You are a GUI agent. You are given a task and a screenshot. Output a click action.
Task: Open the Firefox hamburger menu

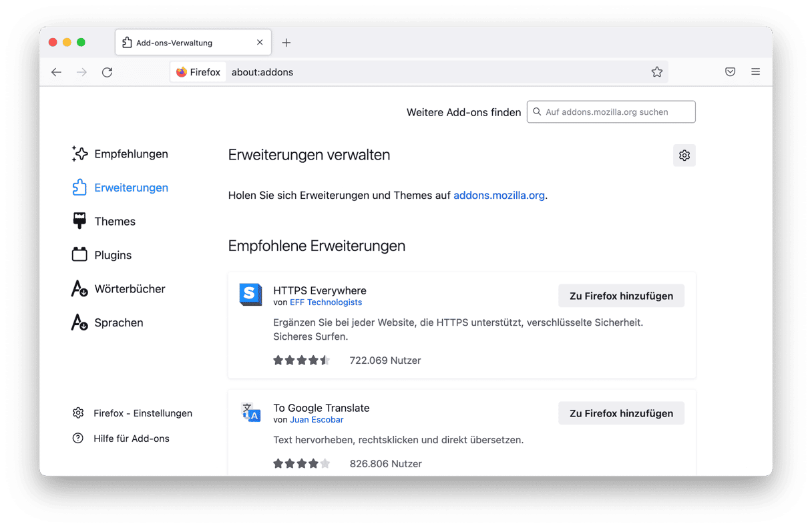pos(755,72)
